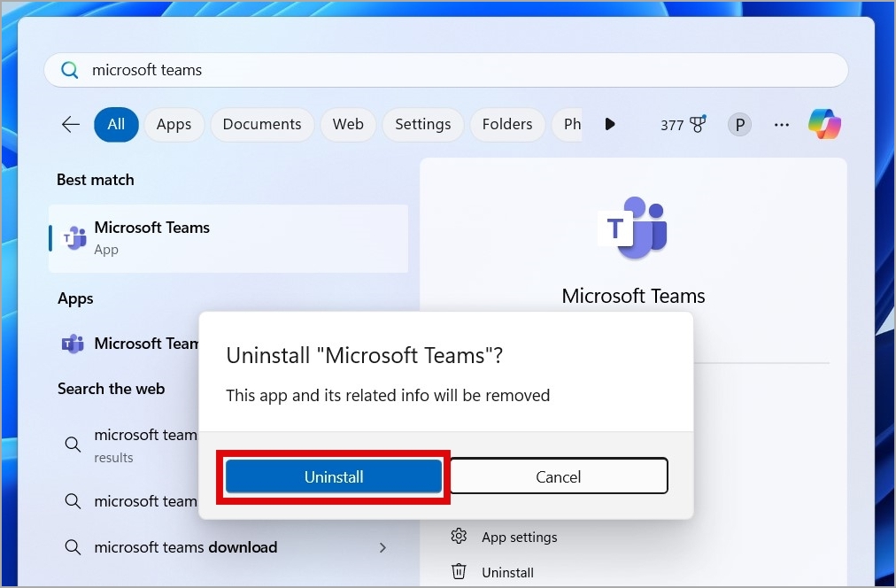Viewport: 896px width, 588px height.
Task: Click Uninstall option in preview pane
Action: tap(507, 572)
